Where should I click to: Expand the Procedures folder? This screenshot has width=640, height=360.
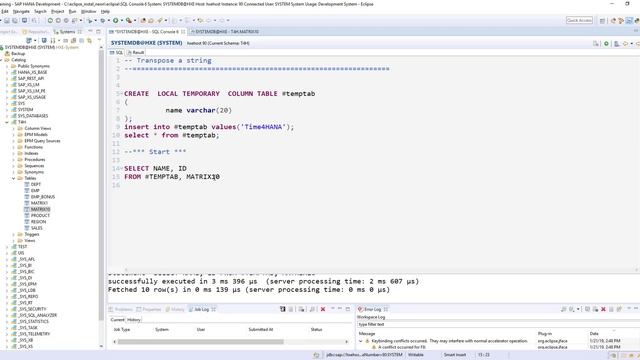[x=14, y=160]
